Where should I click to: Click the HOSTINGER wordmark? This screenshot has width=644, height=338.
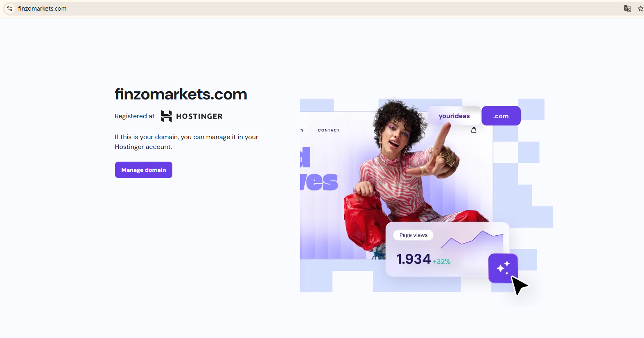coord(199,116)
